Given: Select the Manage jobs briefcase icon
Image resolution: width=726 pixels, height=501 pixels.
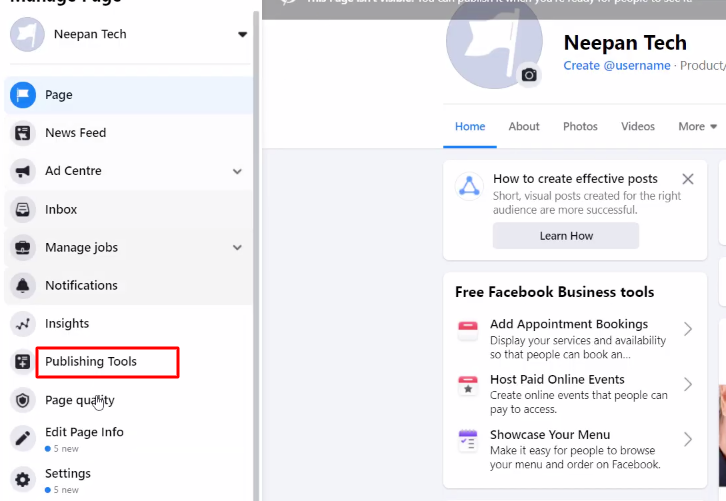Looking at the screenshot, I should point(23,247).
